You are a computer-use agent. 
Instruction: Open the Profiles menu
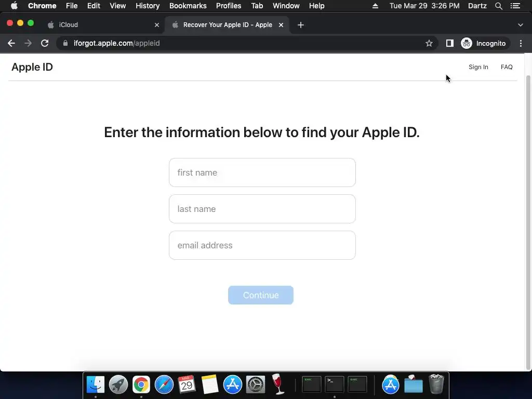(x=229, y=6)
